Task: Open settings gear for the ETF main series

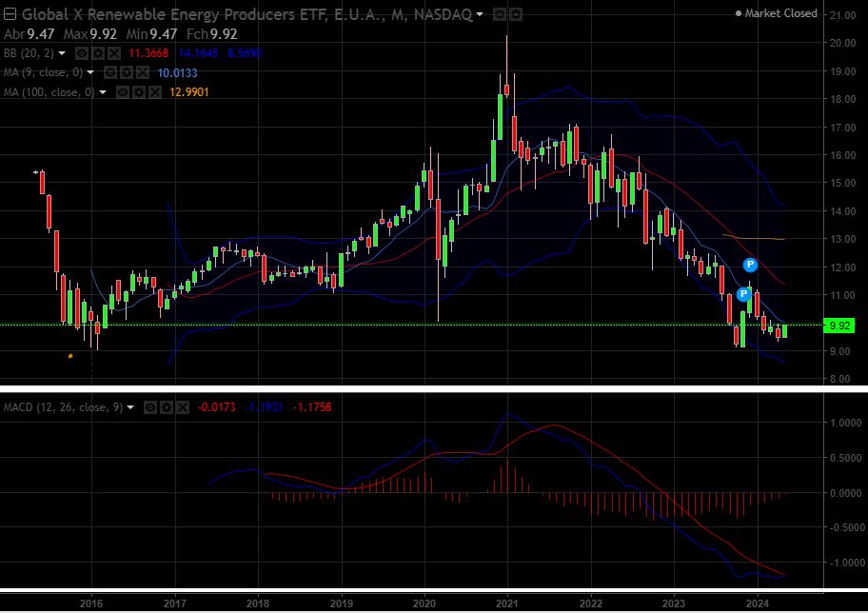Action: (515, 14)
